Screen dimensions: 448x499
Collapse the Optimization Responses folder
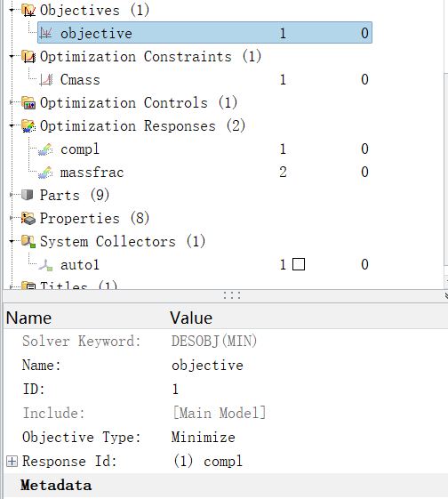pos(12,125)
